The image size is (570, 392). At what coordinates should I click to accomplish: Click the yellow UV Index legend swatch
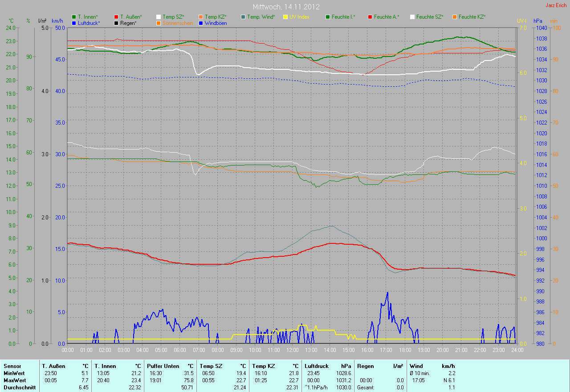[285, 17]
